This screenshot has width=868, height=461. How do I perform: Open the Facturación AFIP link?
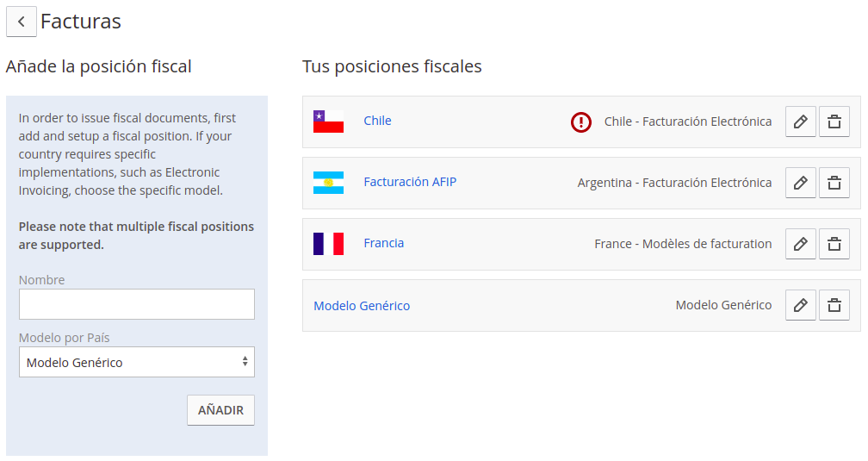[410, 182]
